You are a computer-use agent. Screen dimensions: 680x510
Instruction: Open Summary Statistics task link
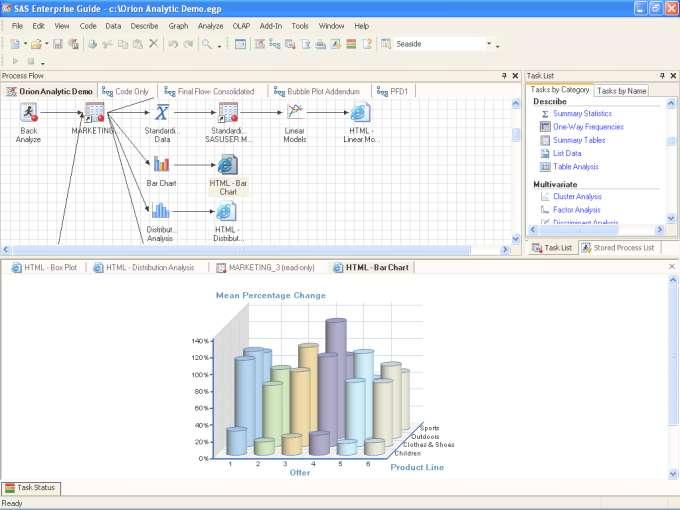582,114
